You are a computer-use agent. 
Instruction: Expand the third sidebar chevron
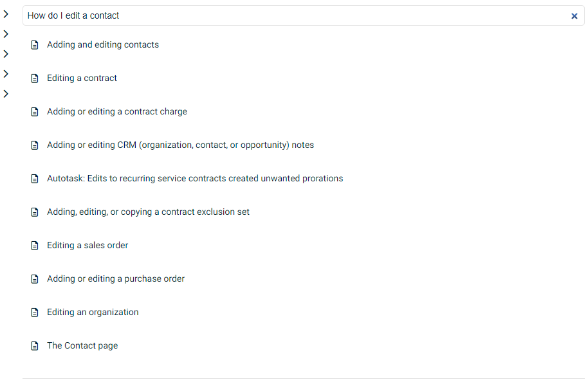coord(6,54)
